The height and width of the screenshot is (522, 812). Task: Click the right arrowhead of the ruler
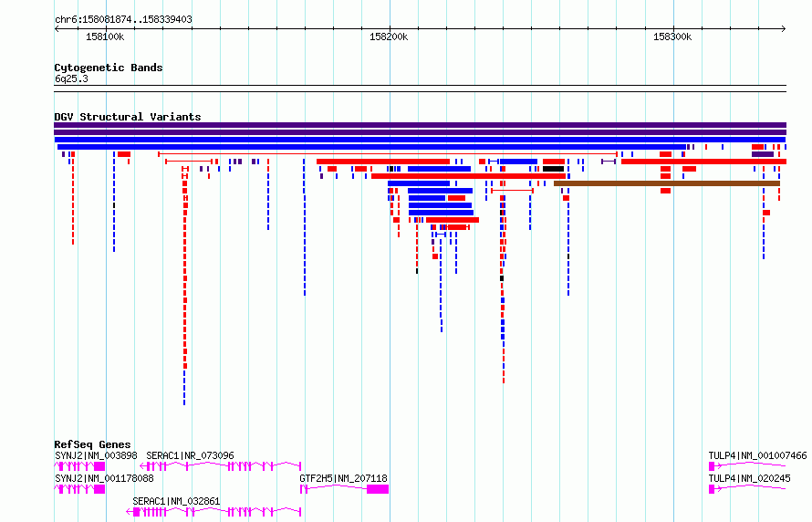point(784,29)
